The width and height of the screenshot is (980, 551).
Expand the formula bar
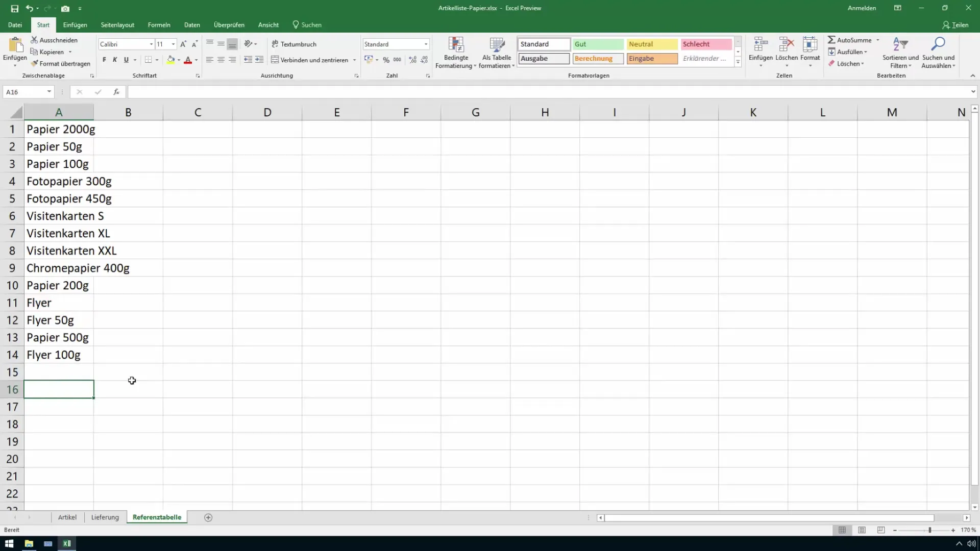973,92
